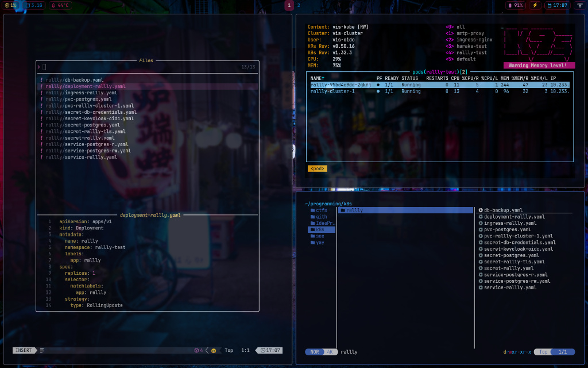The image size is (588, 368).
Task: Click the Warning Memory Level banner in K9s
Action: coord(539,64)
